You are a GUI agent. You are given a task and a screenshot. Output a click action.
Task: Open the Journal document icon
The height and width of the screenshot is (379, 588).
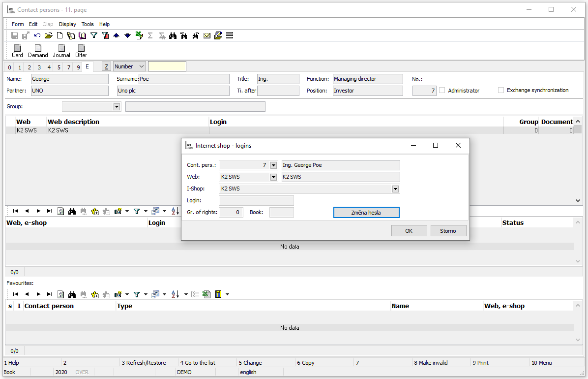point(61,48)
